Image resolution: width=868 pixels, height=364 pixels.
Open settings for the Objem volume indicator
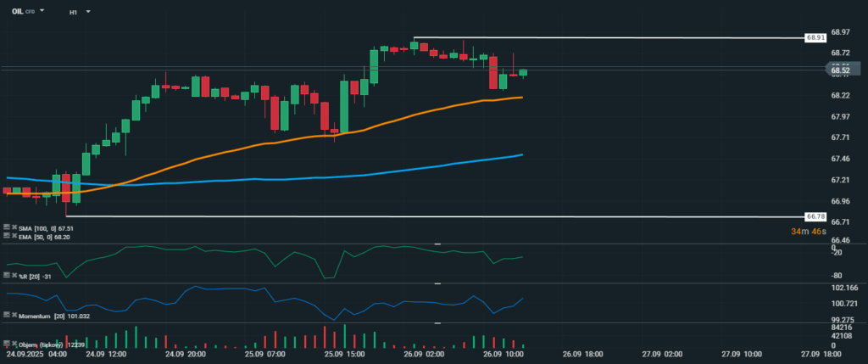(x=6, y=344)
